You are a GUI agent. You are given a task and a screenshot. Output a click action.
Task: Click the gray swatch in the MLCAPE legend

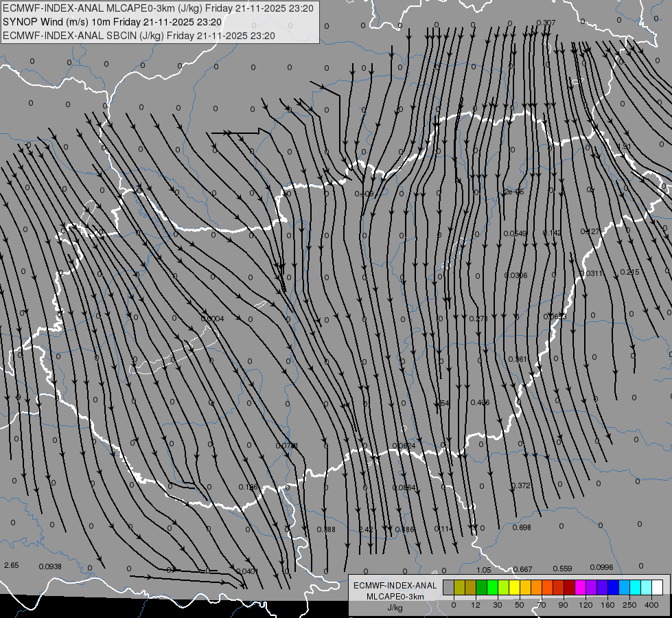pyautogui.click(x=448, y=588)
